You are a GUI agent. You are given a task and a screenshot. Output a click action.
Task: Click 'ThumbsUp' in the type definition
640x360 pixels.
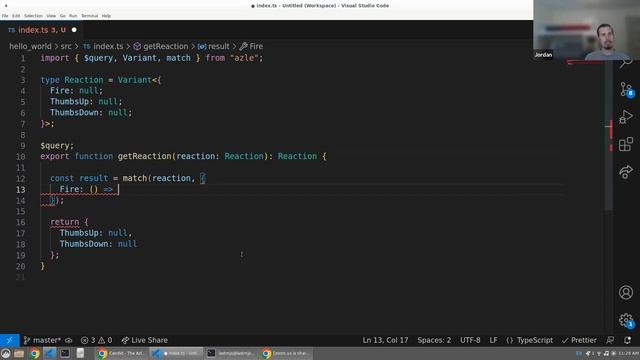[x=69, y=102]
